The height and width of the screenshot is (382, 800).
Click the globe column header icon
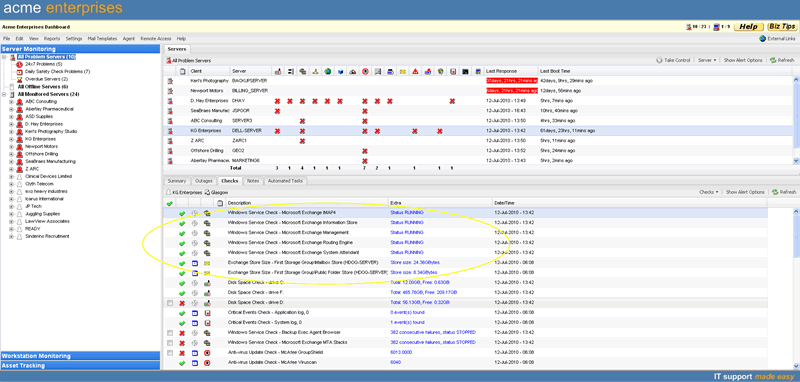pos(328,71)
